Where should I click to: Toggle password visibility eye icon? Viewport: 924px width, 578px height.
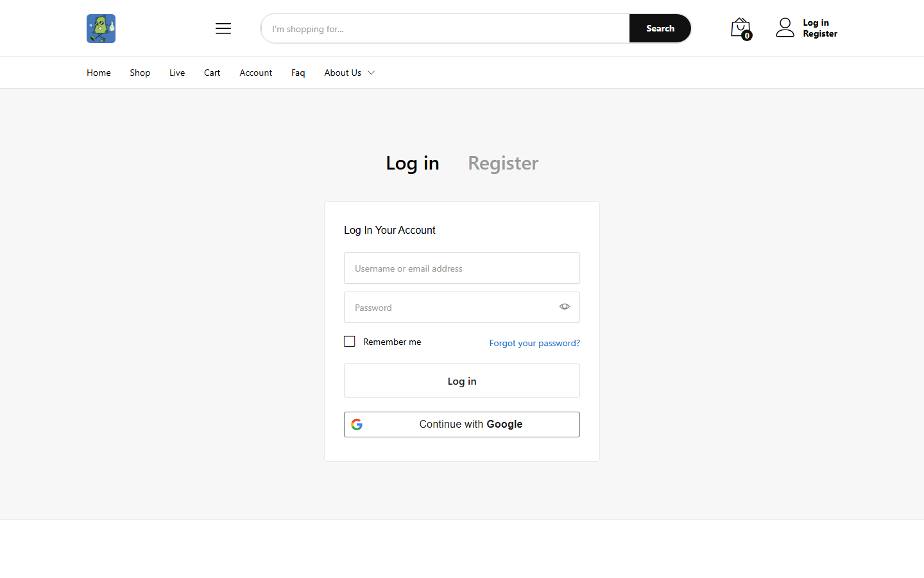coord(565,307)
